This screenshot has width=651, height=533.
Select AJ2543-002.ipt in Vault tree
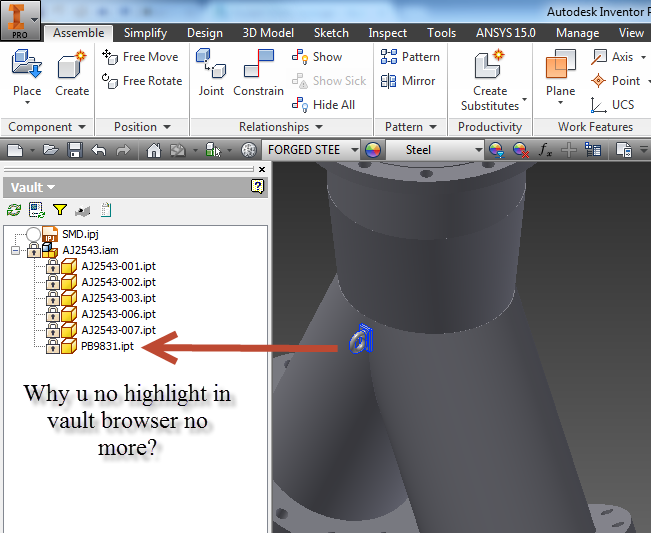118,282
